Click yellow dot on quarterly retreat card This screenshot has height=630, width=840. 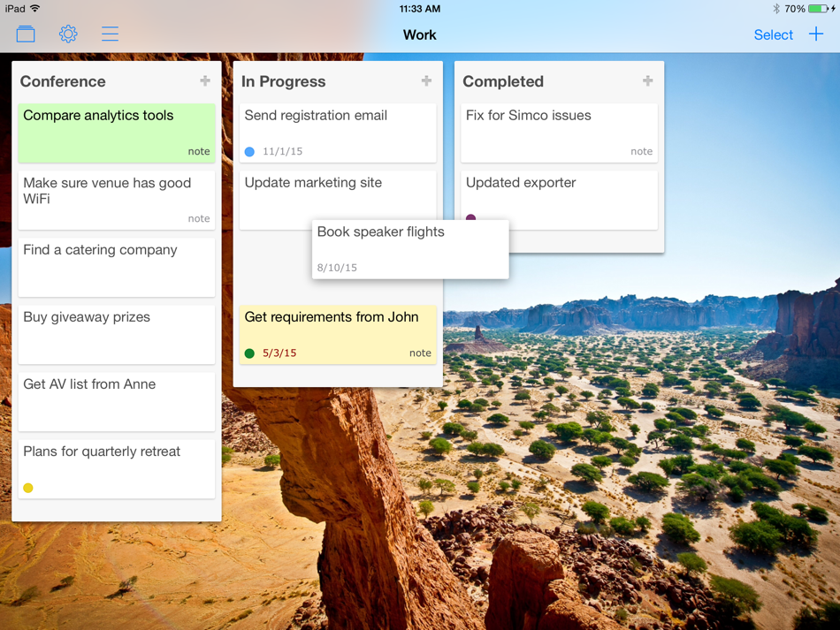pyautogui.click(x=28, y=488)
